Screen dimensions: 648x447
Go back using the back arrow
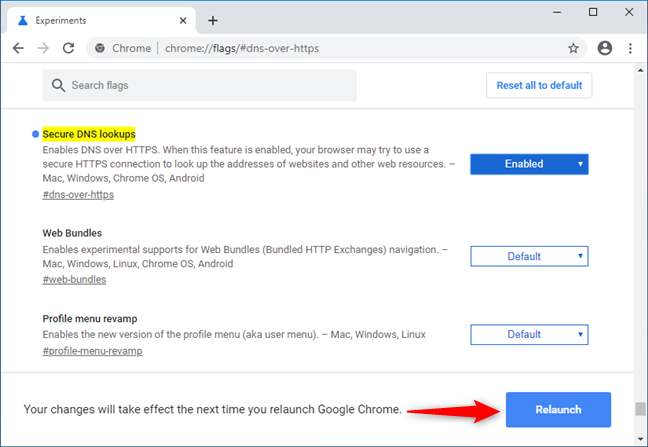coord(18,48)
